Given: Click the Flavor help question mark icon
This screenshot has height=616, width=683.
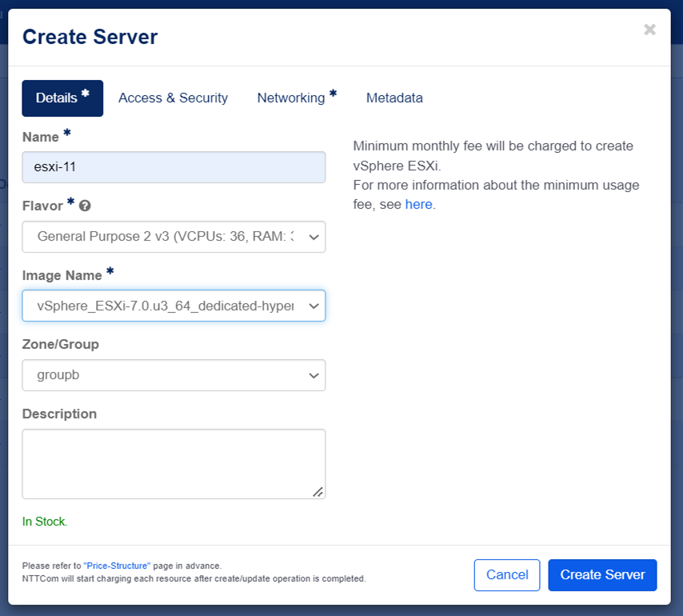Looking at the screenshot, I should tap(85, 206).
